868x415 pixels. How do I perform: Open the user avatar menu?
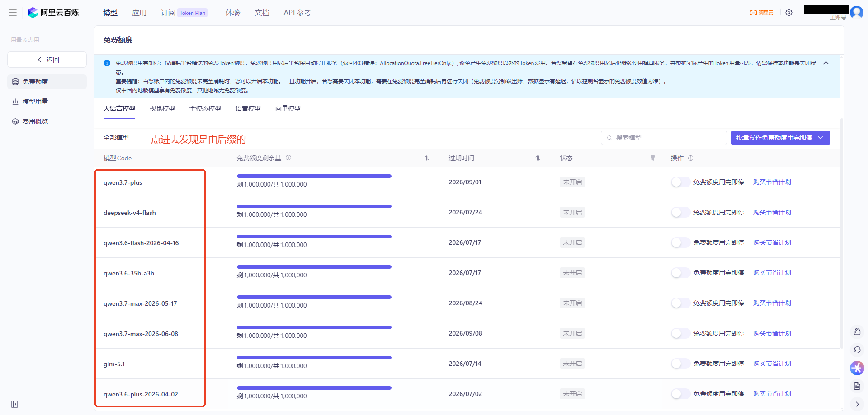pyautogui.click(x=857, y=12)
